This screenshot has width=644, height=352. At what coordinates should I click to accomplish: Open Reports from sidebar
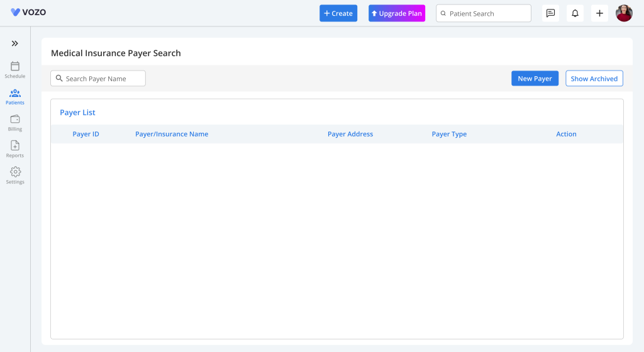(x=15, y=149)
